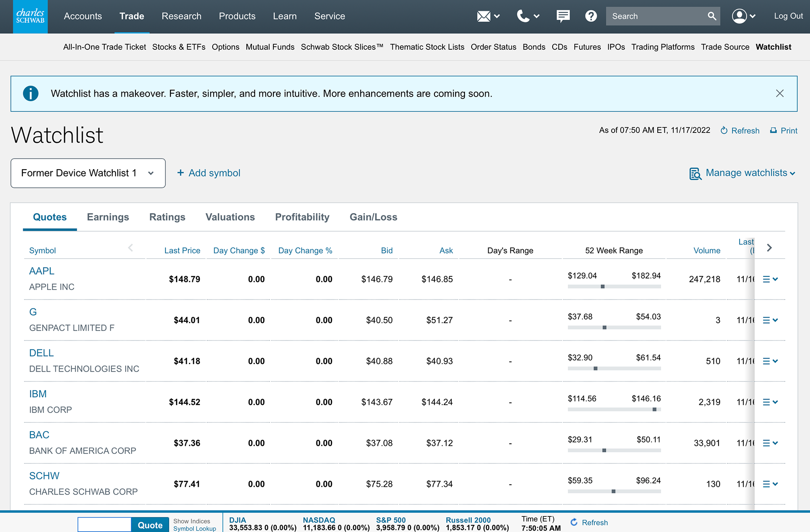Click the info icon in banner
Image resolution: width=810 pixels, height=532 pixels.
coord(30,94)
